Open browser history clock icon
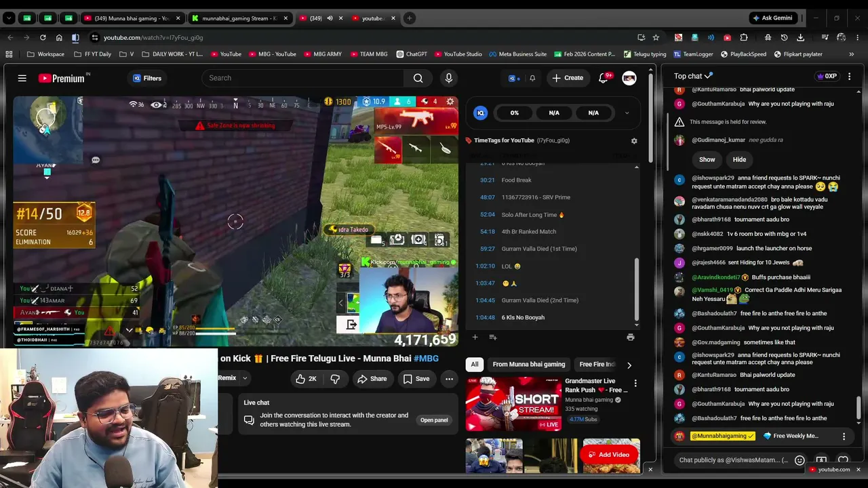Screen dimensions: 868x488 [784, 37]
